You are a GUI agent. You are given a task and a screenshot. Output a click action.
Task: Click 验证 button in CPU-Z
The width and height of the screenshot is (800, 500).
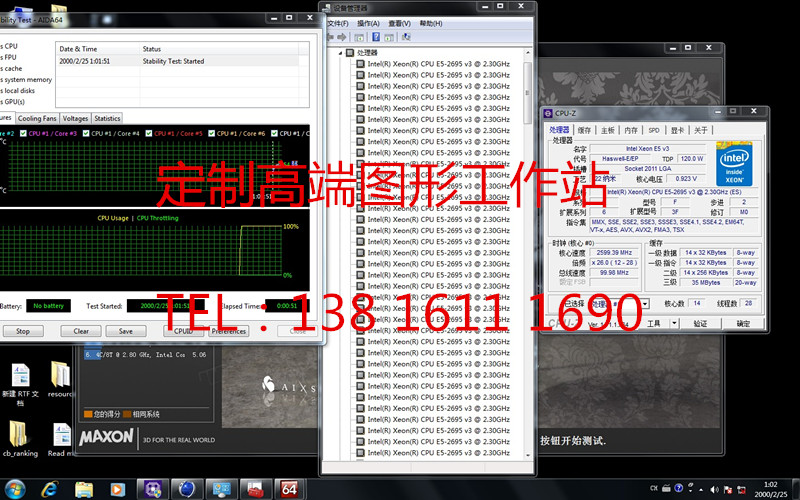point(701,323)
